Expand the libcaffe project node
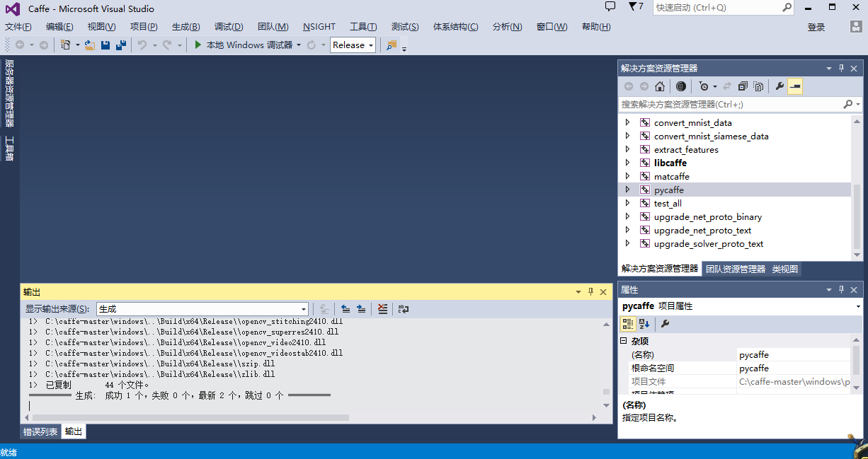 click(x=627, y=163)
